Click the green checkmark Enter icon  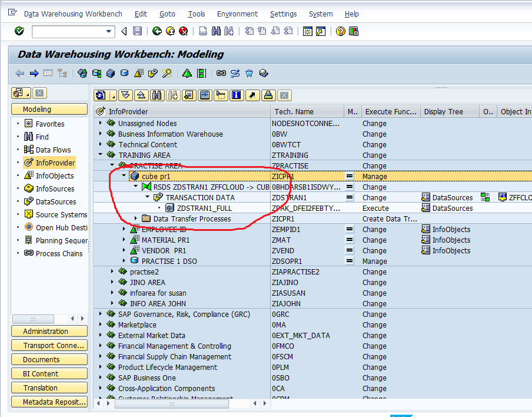18,31
